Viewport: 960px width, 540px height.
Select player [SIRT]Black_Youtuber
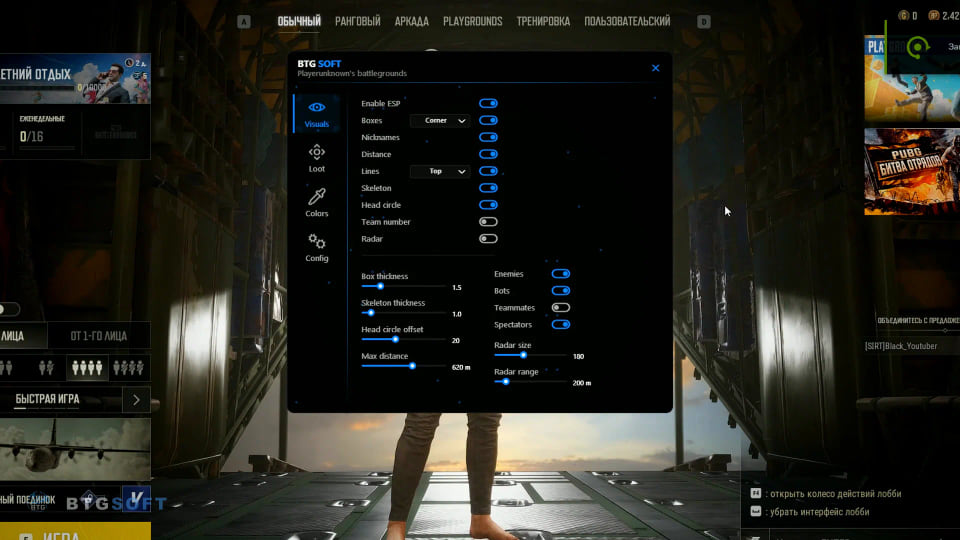coord(901,346)
